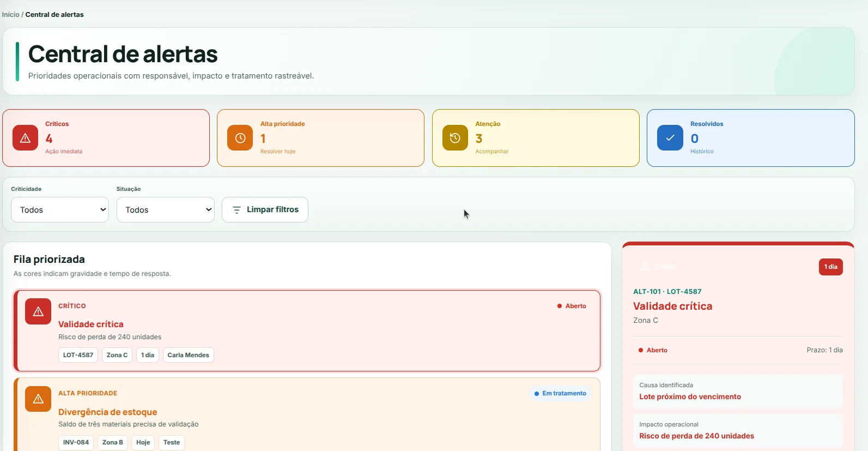This screenshot has height=451, width=868.
Task: Click the orange clock icon in Alta prioridade
Action: coord(240,138)
